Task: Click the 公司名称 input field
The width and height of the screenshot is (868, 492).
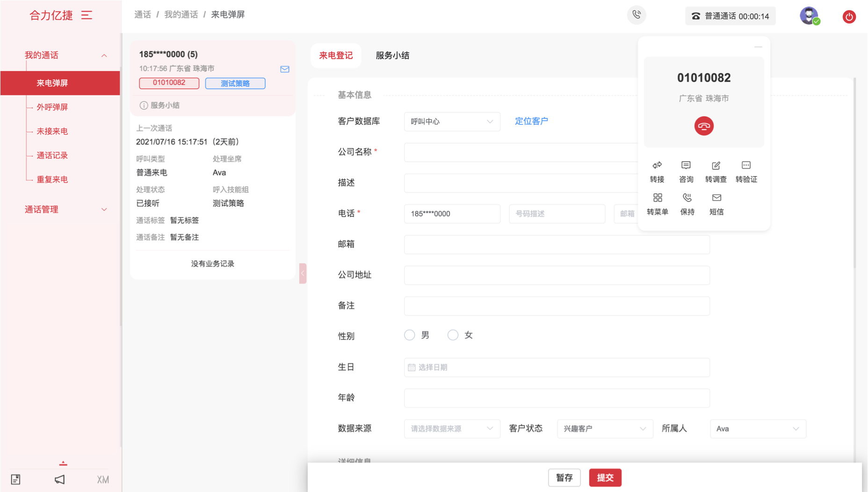Action: click(x=519, y=152)
